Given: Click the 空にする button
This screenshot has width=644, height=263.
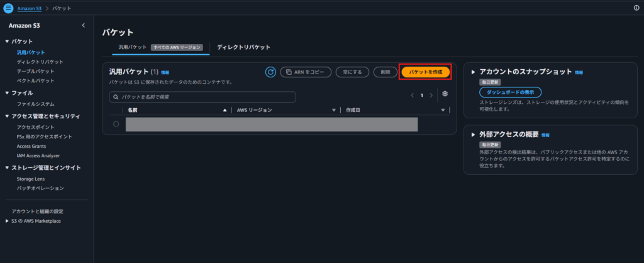Looking at the screenshot, I should click(x=352, y=72).
